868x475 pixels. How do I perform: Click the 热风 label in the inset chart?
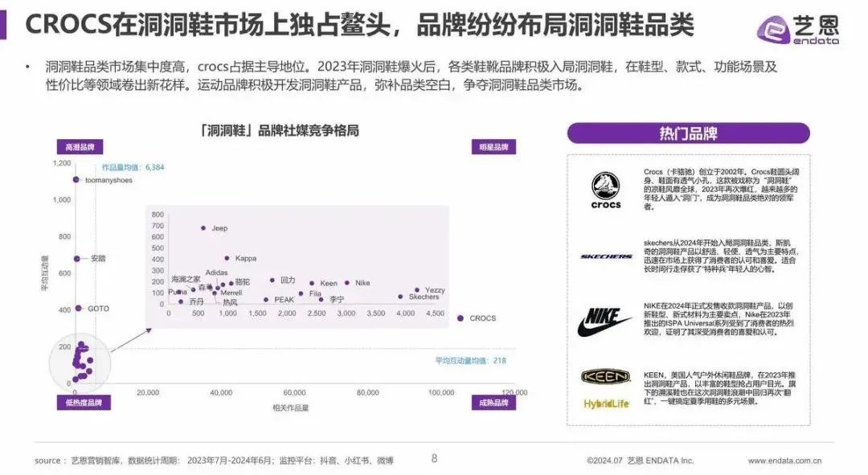pos(230,302)
